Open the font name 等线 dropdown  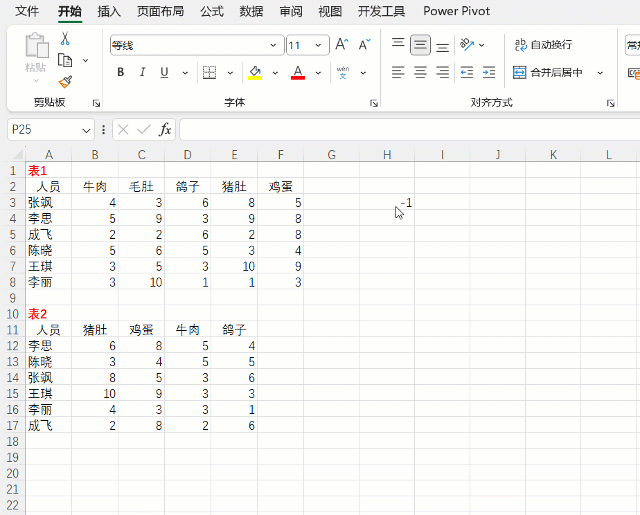(x=273, y=45)
